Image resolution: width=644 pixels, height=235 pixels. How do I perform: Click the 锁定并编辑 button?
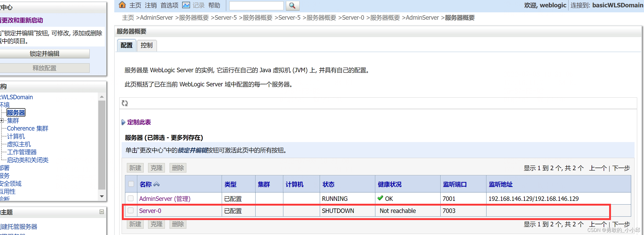[45, 54]
